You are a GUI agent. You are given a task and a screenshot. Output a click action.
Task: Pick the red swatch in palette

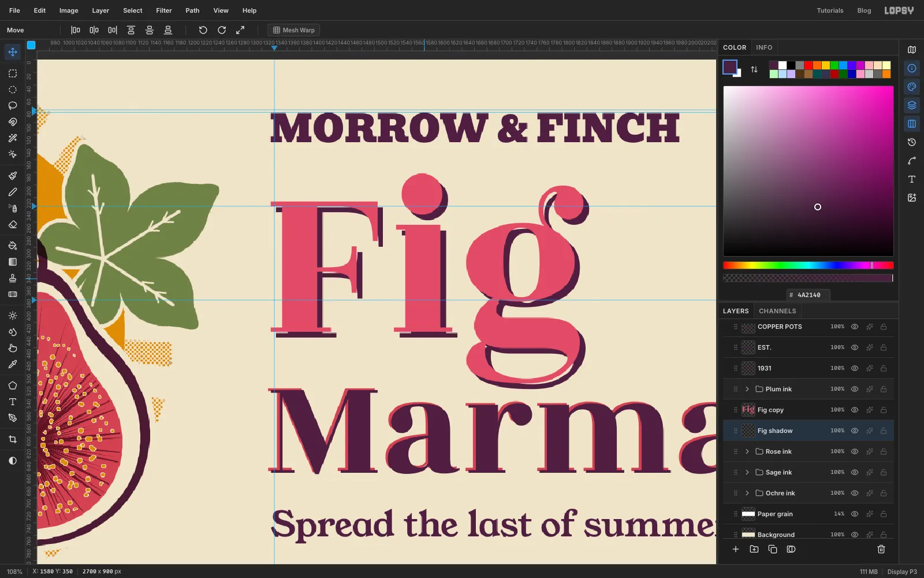[808, 65]
